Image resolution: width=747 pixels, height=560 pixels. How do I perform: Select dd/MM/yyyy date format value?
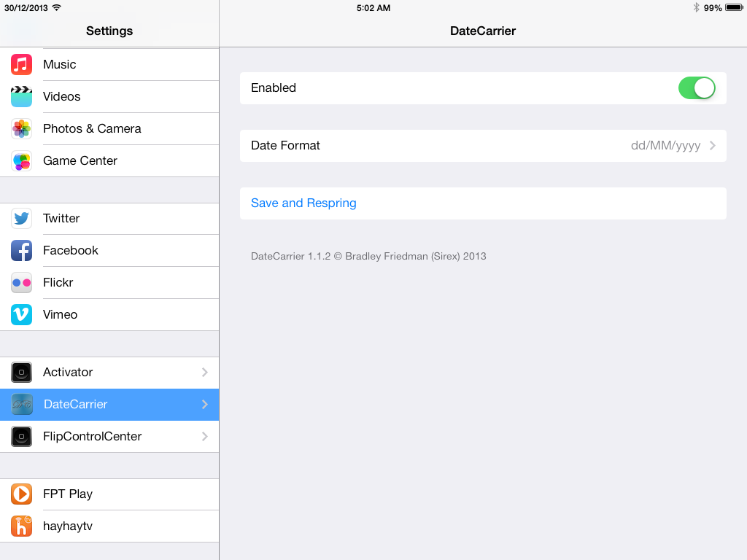click(x=665, y=146)
